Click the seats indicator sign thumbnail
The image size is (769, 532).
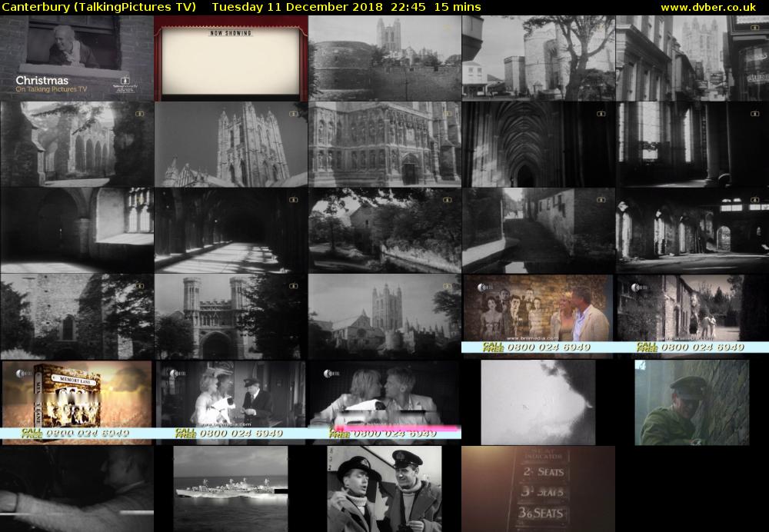point(538,488)
